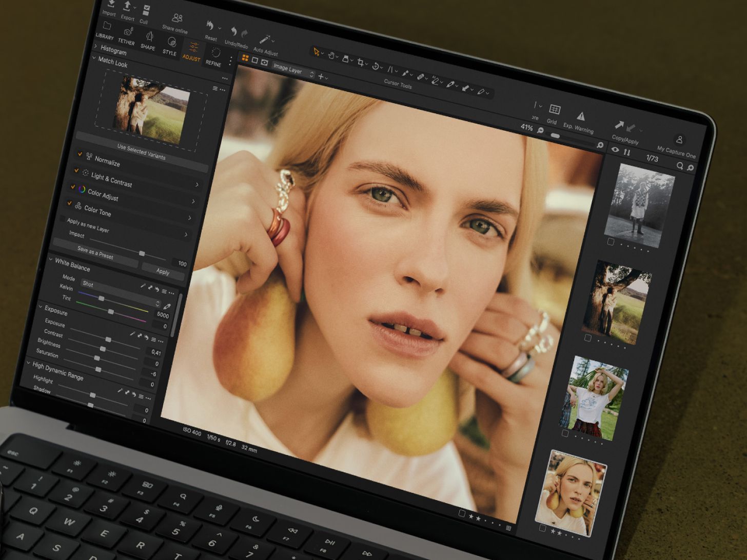Screen dimensions: 747x560
Task: Switch viewer to single-view square icon
Action: [x=254, y=60]
